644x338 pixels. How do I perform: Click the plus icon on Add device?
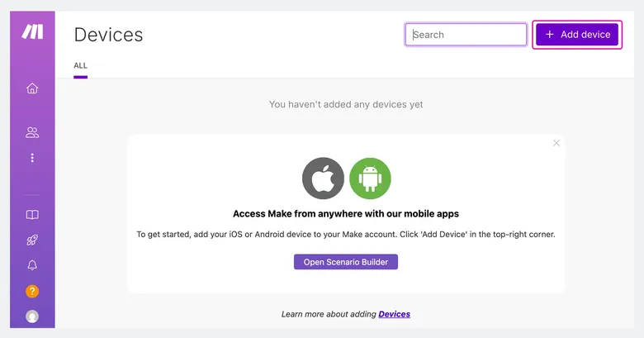550,35
